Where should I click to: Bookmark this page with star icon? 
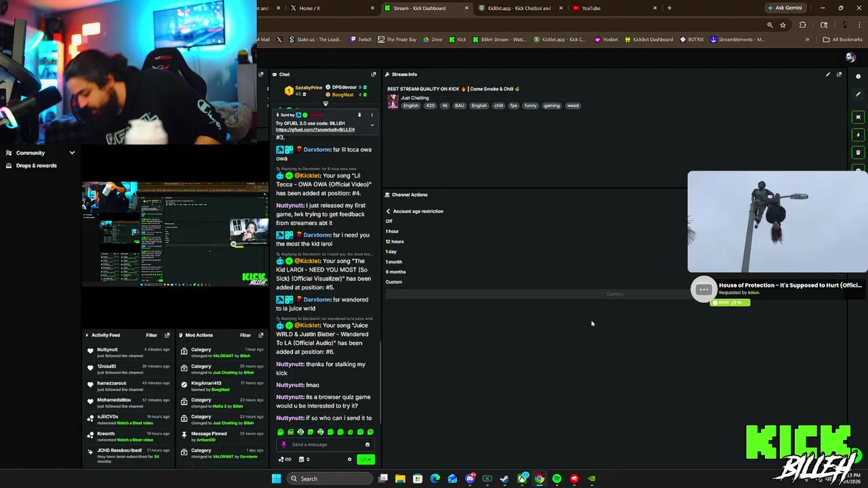(783, 25)
